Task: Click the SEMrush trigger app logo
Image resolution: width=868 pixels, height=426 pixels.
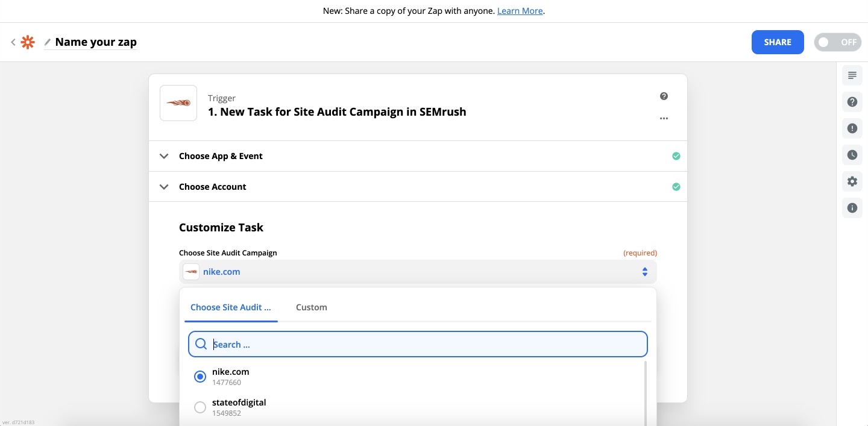Action: tap(178, 103)
